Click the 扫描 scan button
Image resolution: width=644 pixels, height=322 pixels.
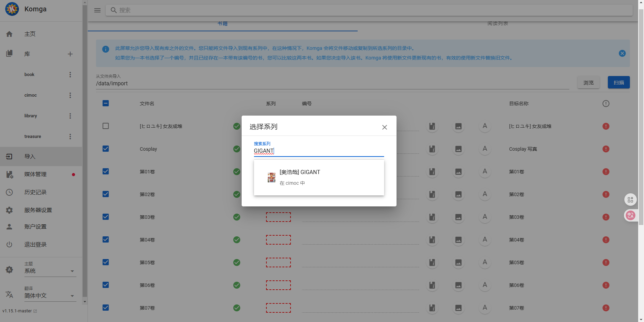point(619,83)
